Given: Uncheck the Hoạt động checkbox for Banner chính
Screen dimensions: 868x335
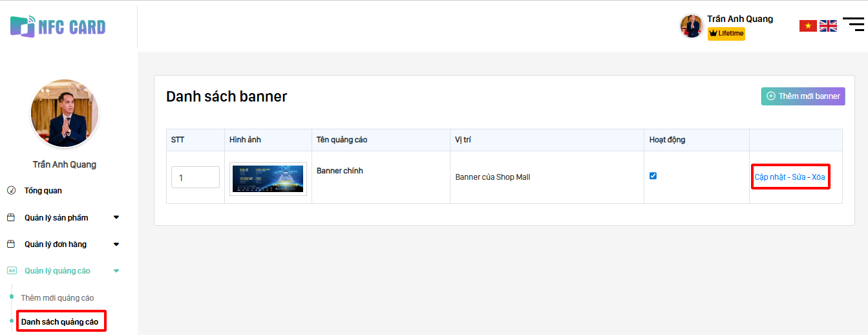Looking at the screenshot, I should (x=653, y=176).
